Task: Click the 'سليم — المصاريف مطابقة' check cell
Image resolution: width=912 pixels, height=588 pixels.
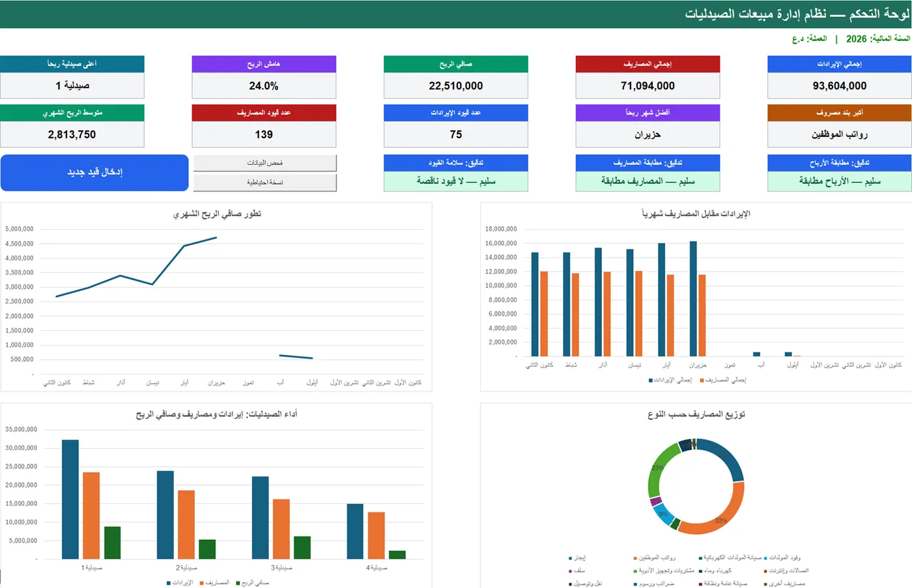Action: [648, 182]
